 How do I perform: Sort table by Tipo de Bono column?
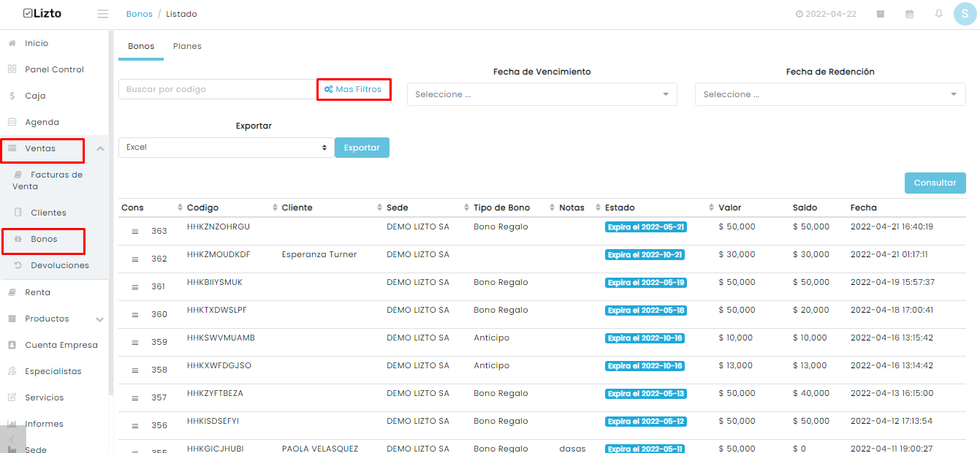501,208
